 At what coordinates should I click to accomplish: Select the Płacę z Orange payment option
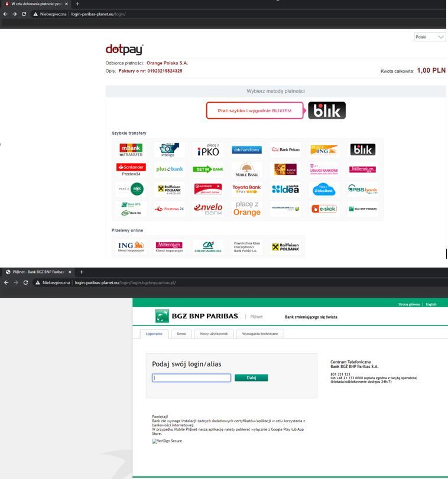point(246,208)
